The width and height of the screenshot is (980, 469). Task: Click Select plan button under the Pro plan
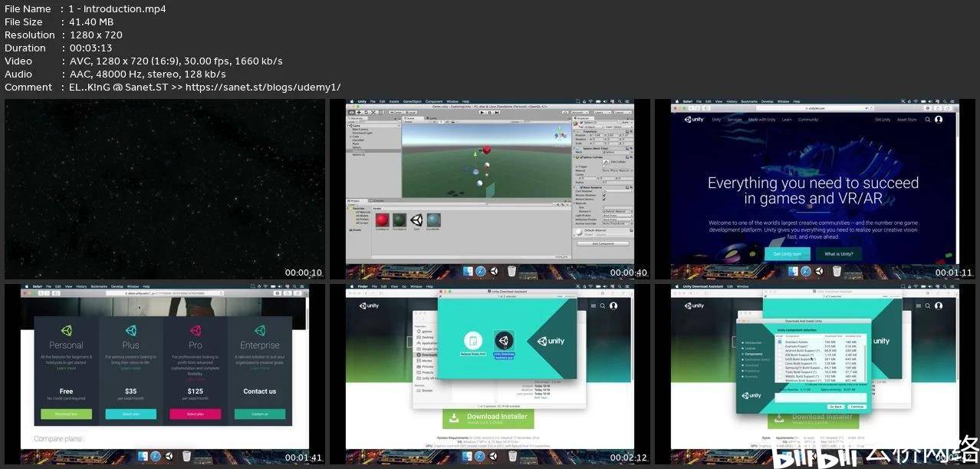tap(195, 414)
